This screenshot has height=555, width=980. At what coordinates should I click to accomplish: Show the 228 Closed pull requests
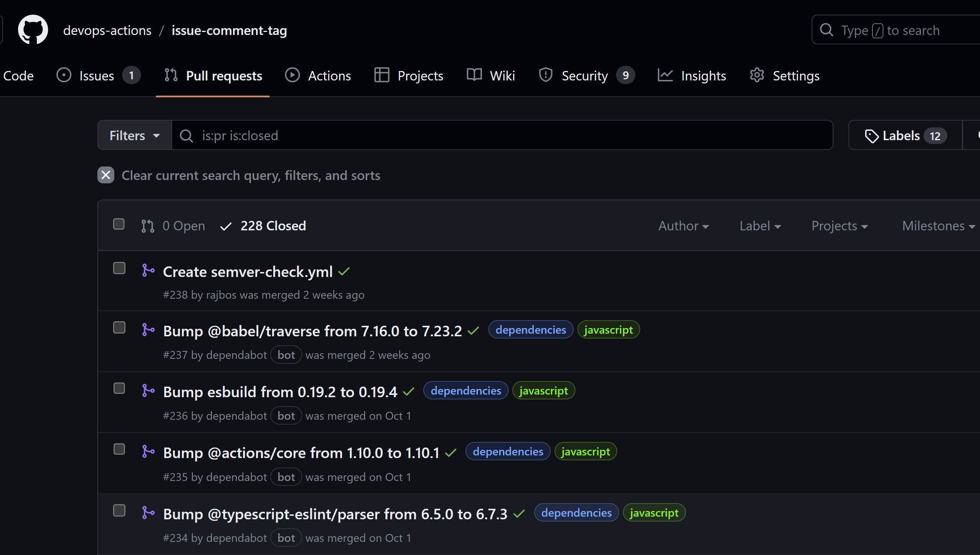tap(263, 226)
